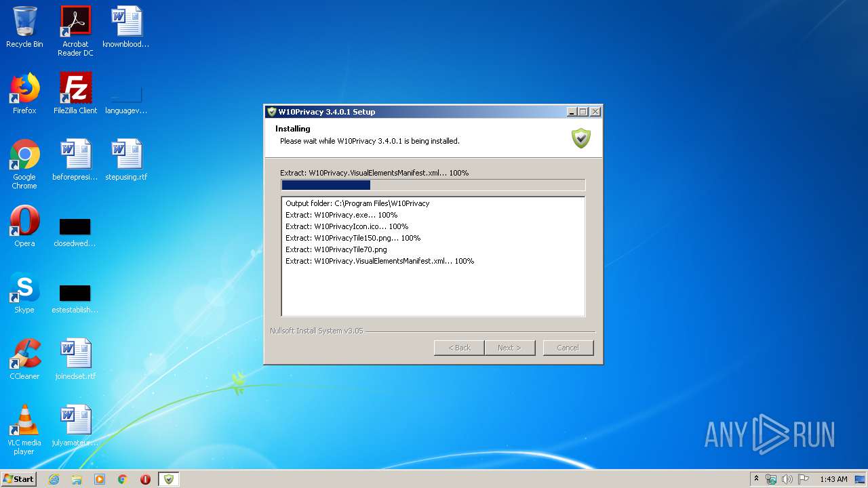Click the disabled Next > button
Viewport: 868px width, 488px height.
(x=509, y=348)
